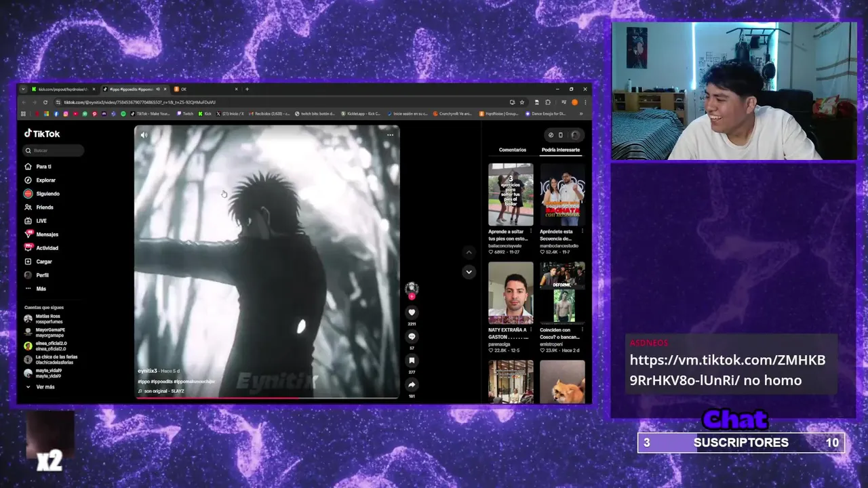Open Mensajes in the sidebar

41,235
